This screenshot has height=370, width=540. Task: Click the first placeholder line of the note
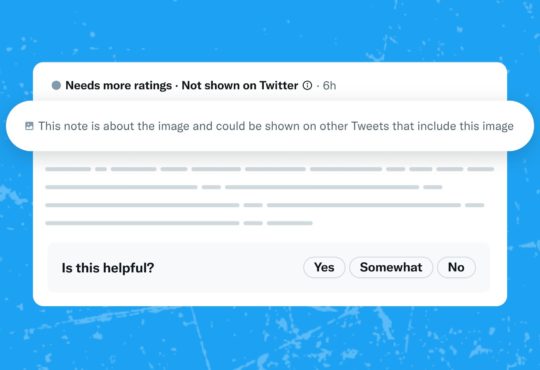click(270, 169)
